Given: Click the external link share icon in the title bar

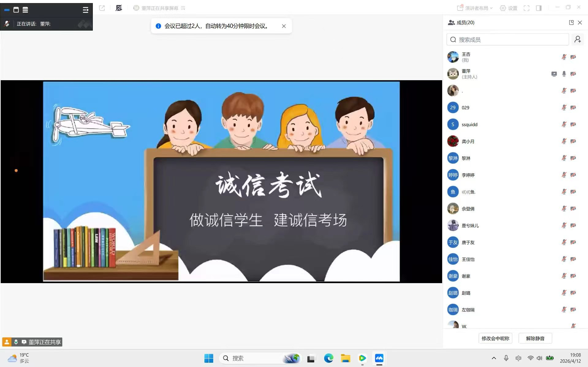Looking at the screenshot, I should click(101, 8).
